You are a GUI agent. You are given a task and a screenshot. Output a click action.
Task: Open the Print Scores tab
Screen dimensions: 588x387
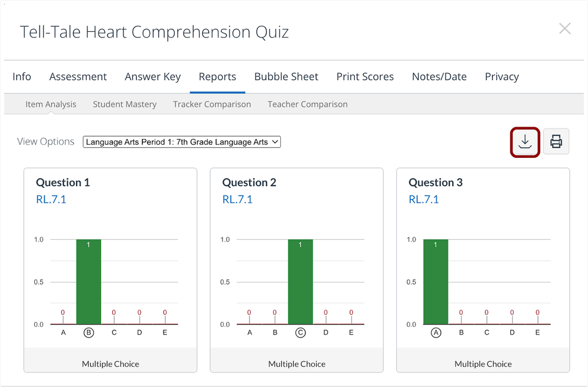click(365, 77)
